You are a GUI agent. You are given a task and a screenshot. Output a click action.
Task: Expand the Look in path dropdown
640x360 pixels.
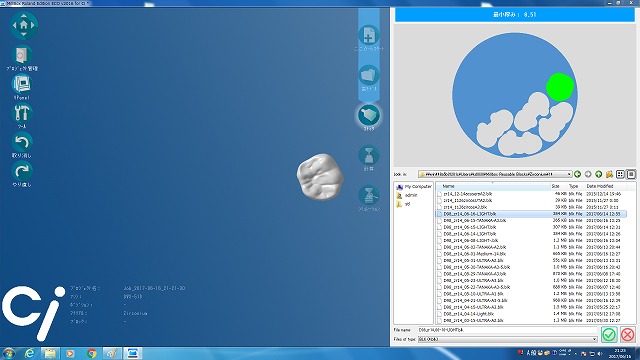point(569,174)
